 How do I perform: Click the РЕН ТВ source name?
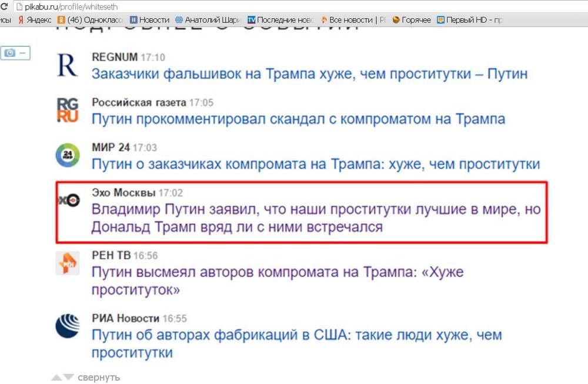pos(111,255)
